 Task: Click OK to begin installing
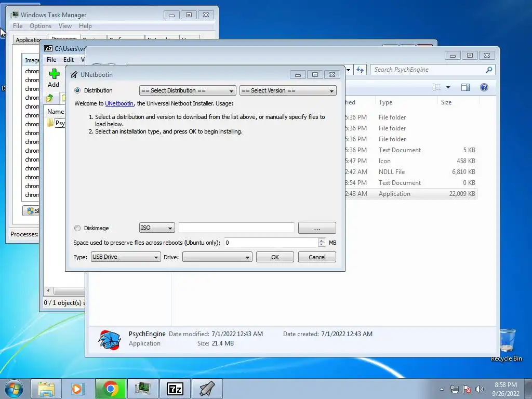[275, 257]
